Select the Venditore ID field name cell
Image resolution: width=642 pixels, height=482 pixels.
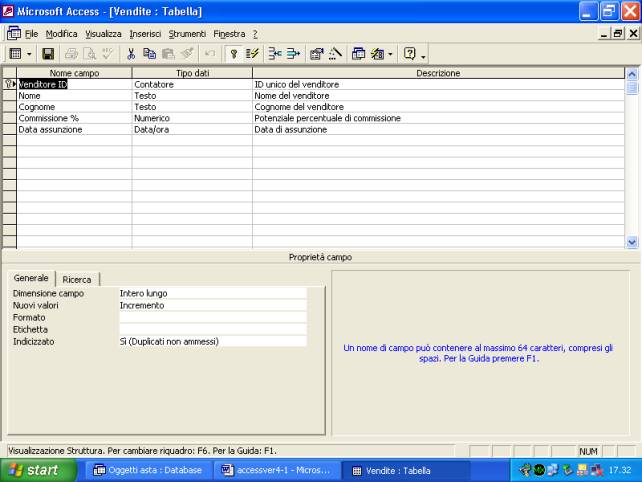pyautogui.click(x=74, y=84)
